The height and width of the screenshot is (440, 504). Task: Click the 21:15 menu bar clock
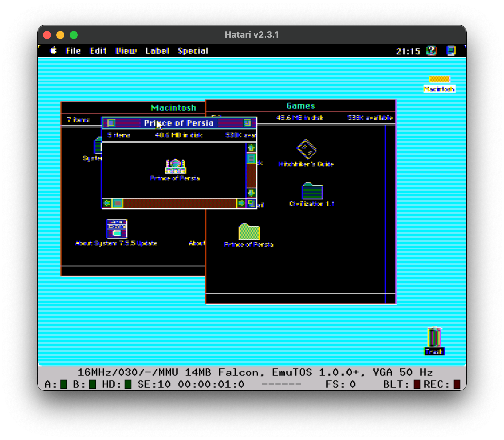point(408,51)
